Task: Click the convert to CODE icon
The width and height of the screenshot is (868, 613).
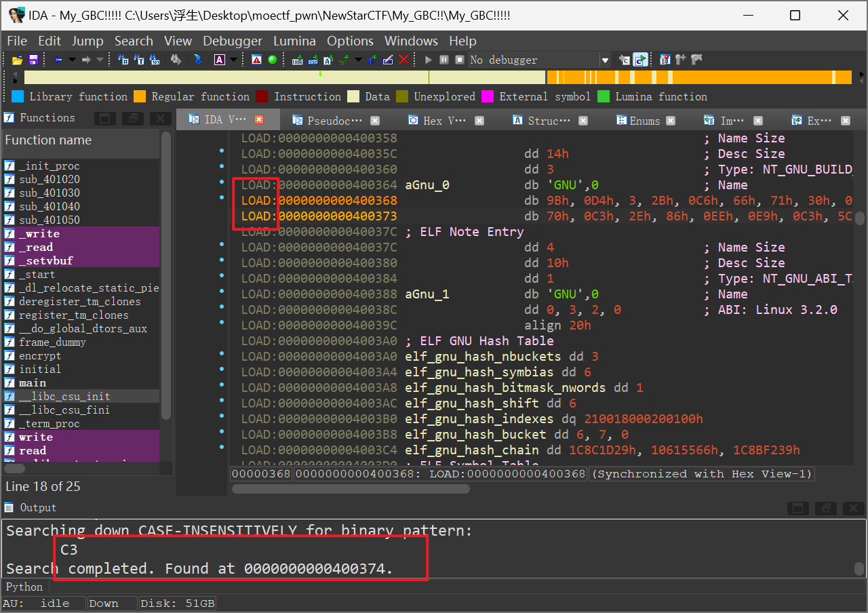Action: tap(297, 60)
